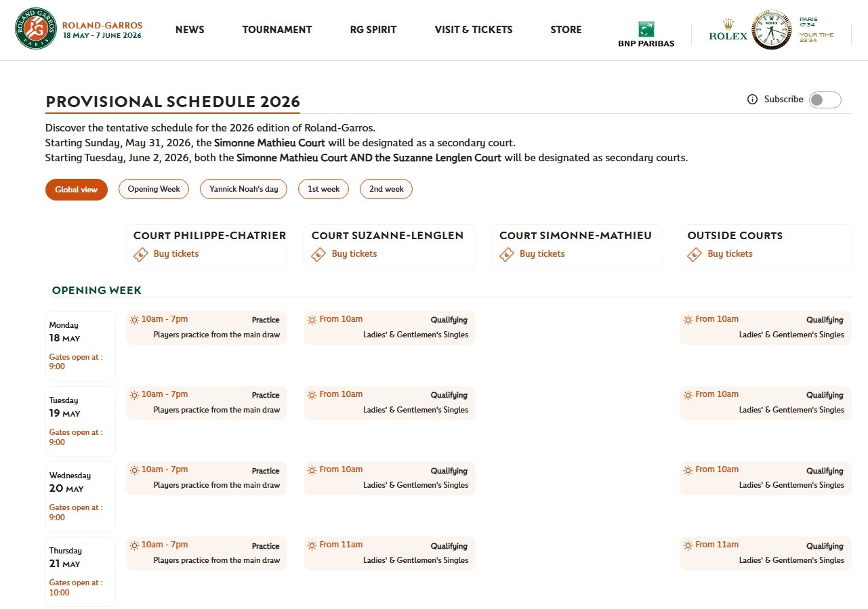This screenshot has height=609, width=868.
Task: Click the ticket icon under Court Philippe-Chatrier
Action: coord(141,254)
